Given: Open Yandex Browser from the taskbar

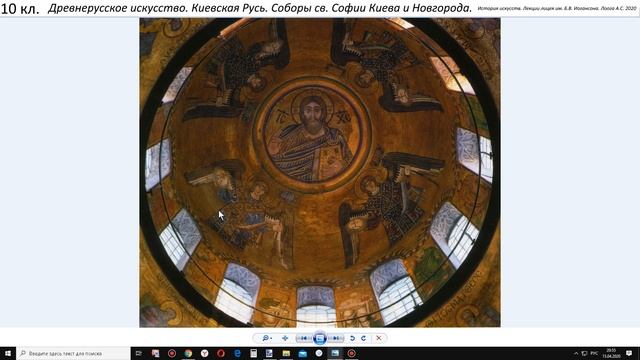Looking at the screenshot, I should point(204,353).
